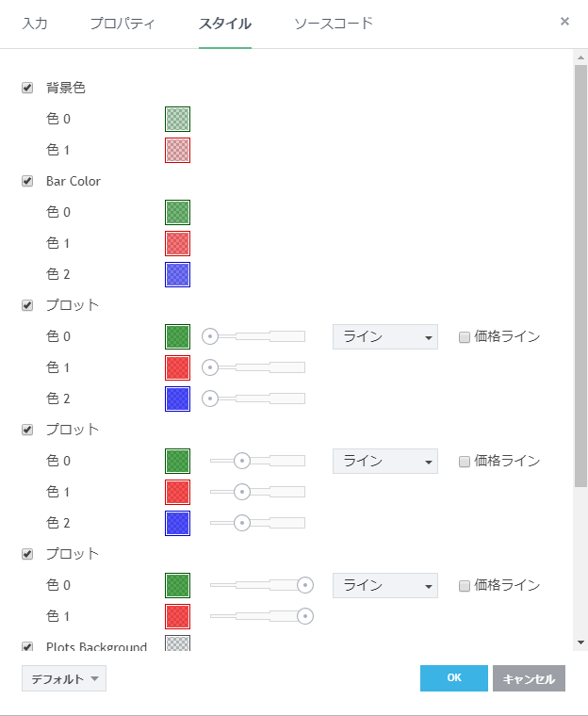Open the ソースコード tab

tap(333, 24)
